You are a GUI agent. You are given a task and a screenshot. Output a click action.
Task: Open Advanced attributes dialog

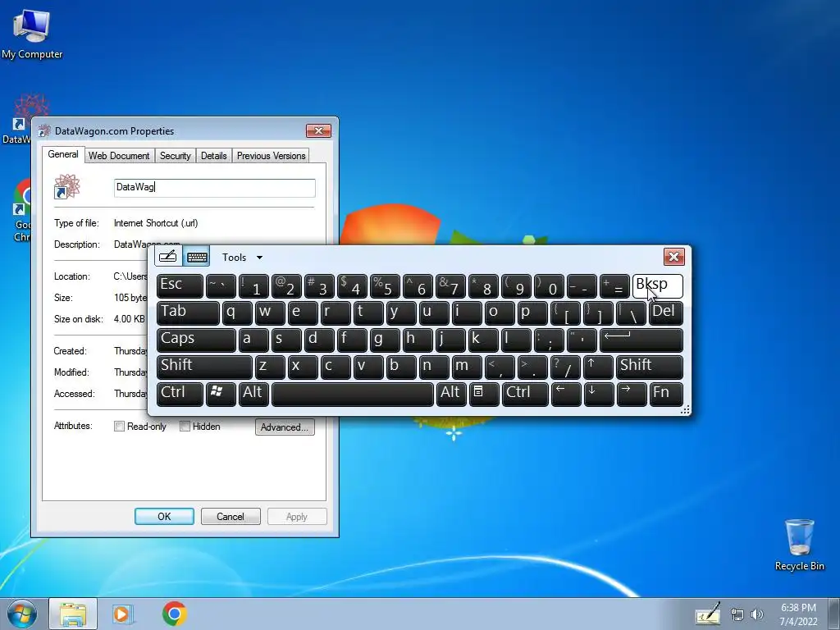tap(285, 427)
